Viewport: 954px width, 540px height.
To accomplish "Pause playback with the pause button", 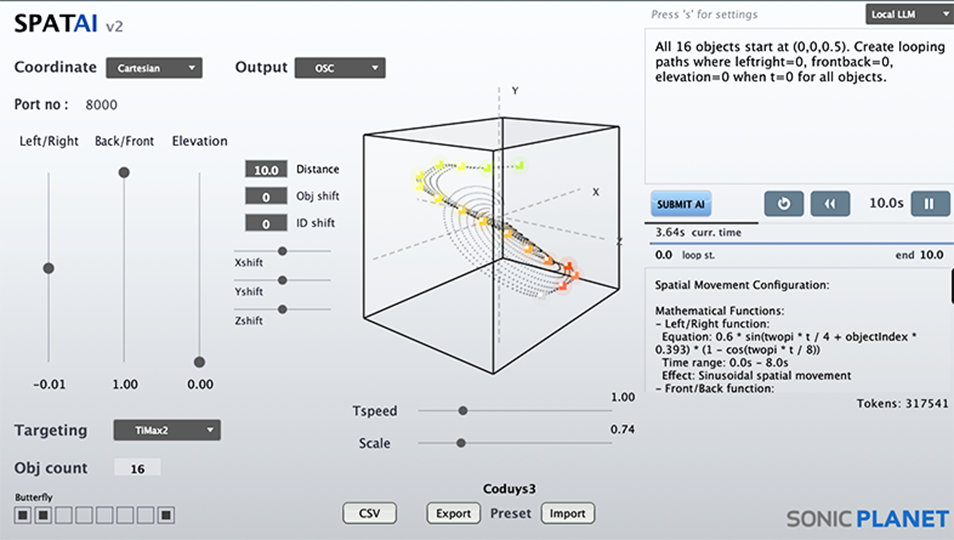I will point(929,203).
